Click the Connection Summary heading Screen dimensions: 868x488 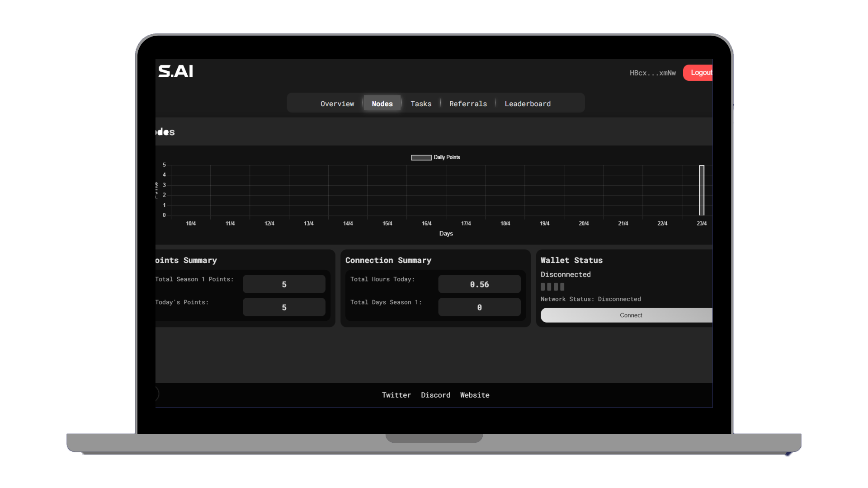[x=388, y=260]
